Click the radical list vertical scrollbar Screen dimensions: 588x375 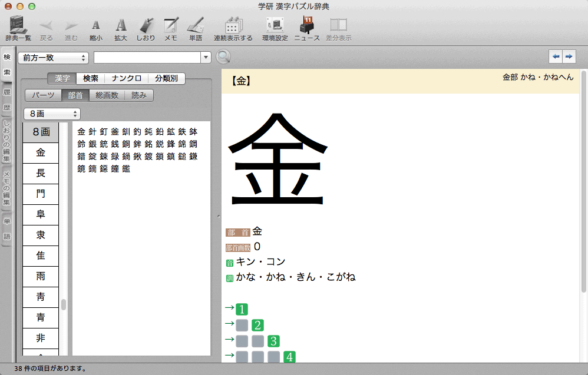tap(64, 304)
